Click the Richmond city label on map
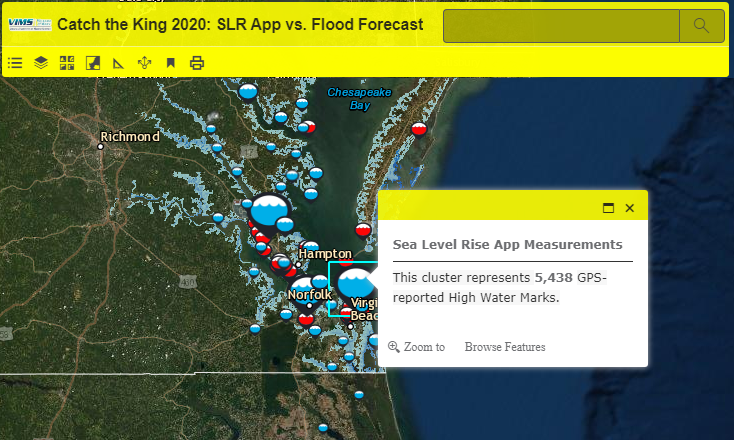734x440 pixels. pos(130,136)
